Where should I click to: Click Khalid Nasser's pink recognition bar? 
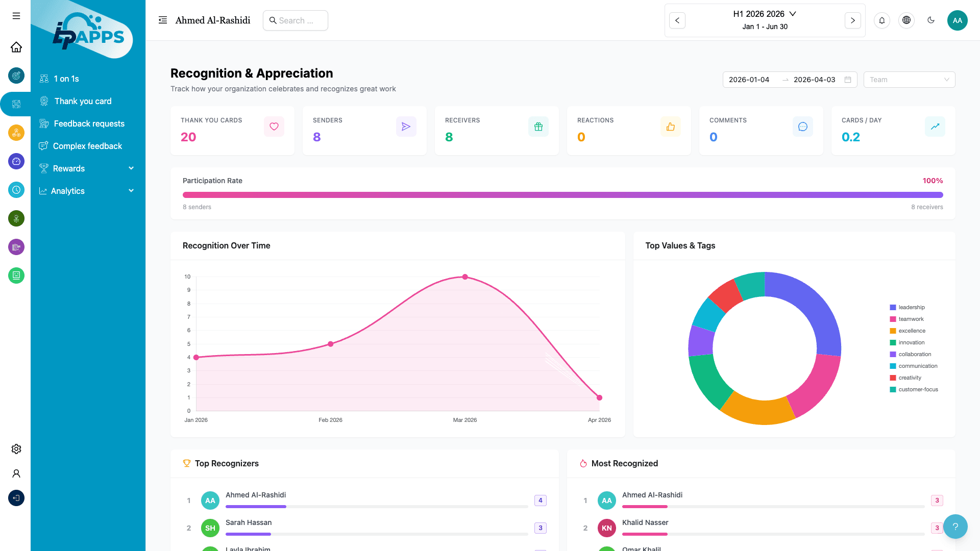[645, 534]
